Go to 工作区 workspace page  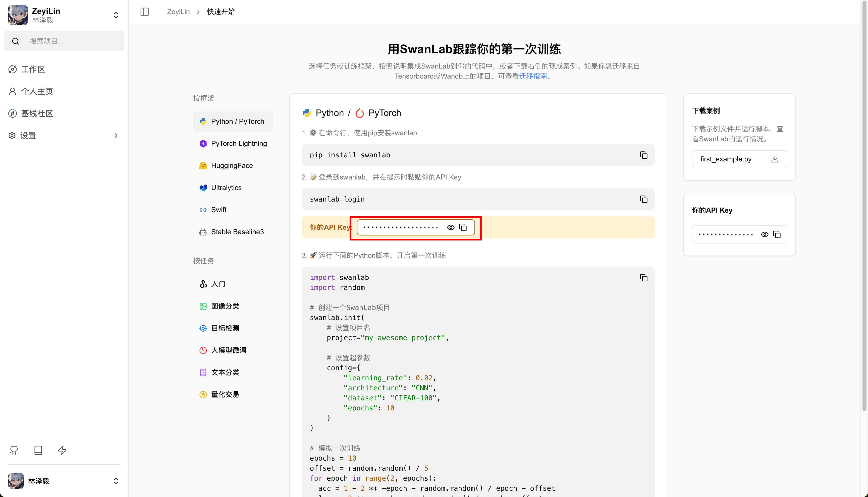(x=33, y=69)
